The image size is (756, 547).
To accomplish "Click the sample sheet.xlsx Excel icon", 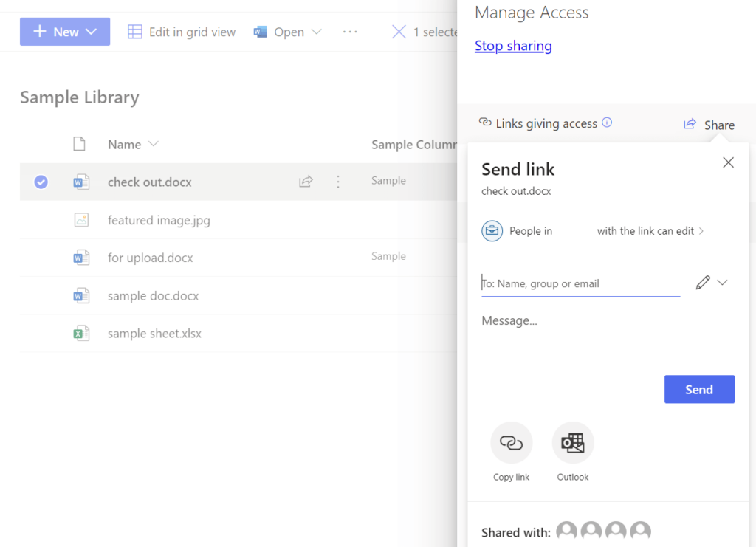I will click(81, 333).
